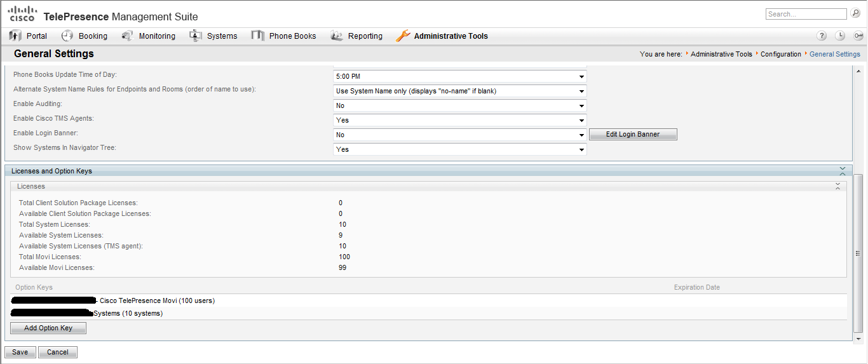Click the Available System Licenses (TMS agent) label
868x364 pixels.
(x=81, y=246)
